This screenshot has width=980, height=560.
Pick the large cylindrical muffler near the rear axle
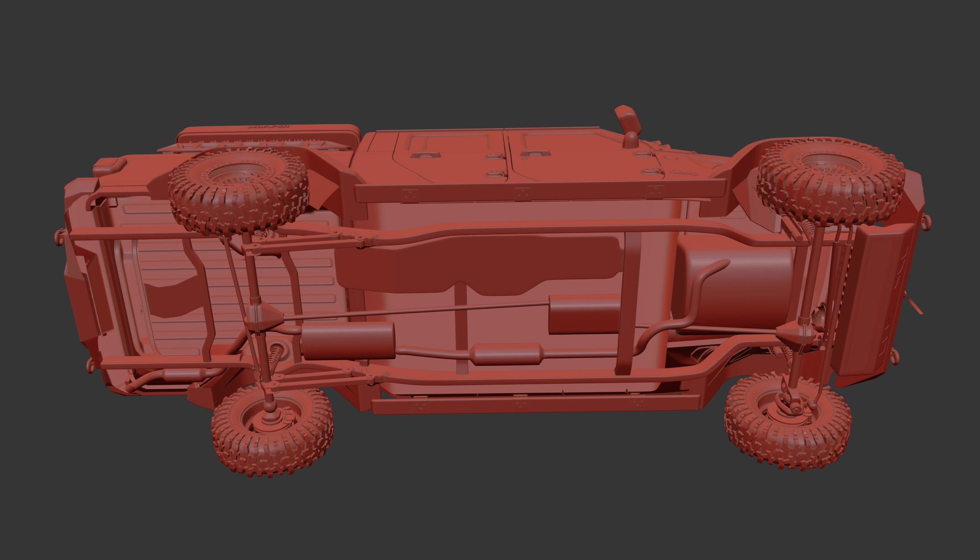(347, 340)
